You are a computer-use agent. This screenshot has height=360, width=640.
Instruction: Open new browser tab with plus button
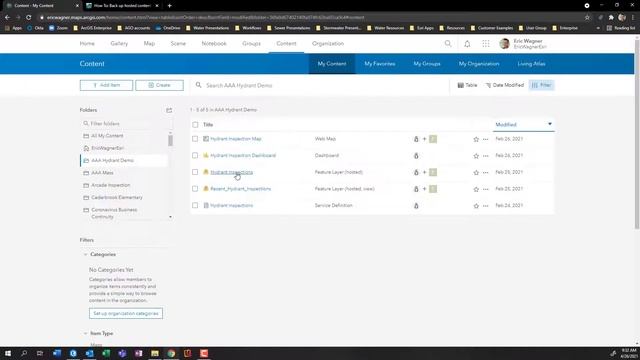[169, 6]
